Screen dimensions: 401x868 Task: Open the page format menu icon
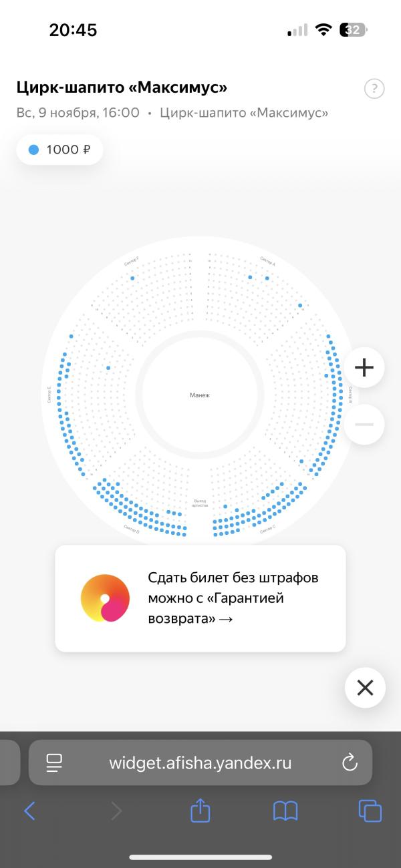pyautogui.click(x=53, y=763)
